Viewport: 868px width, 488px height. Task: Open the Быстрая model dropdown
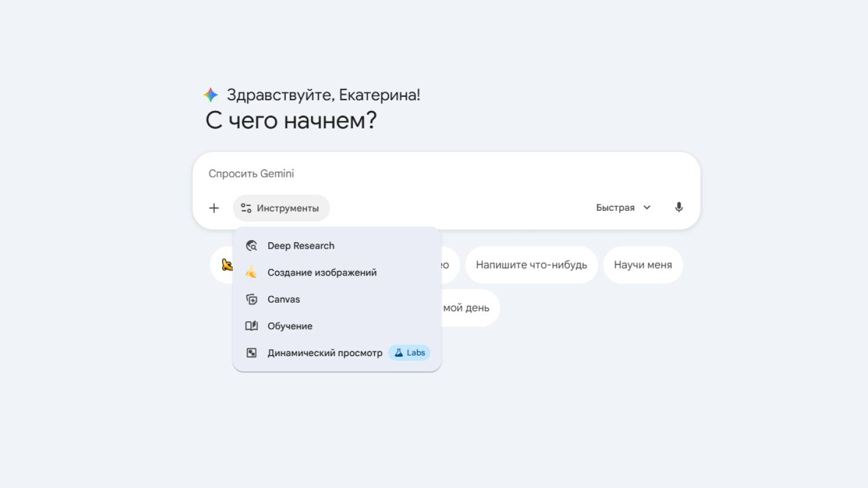click(615, 207)
